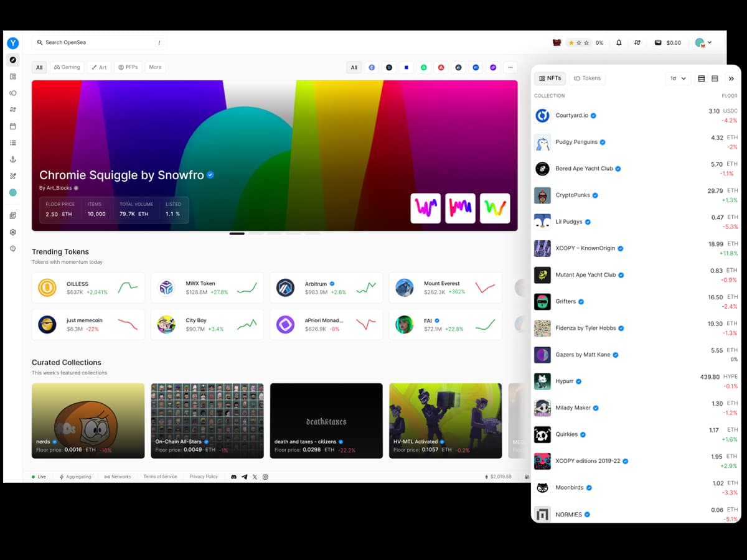Open the 1d timeframe dropdown
The width and height of the screenshot is (747, 560).
[678, 78]
